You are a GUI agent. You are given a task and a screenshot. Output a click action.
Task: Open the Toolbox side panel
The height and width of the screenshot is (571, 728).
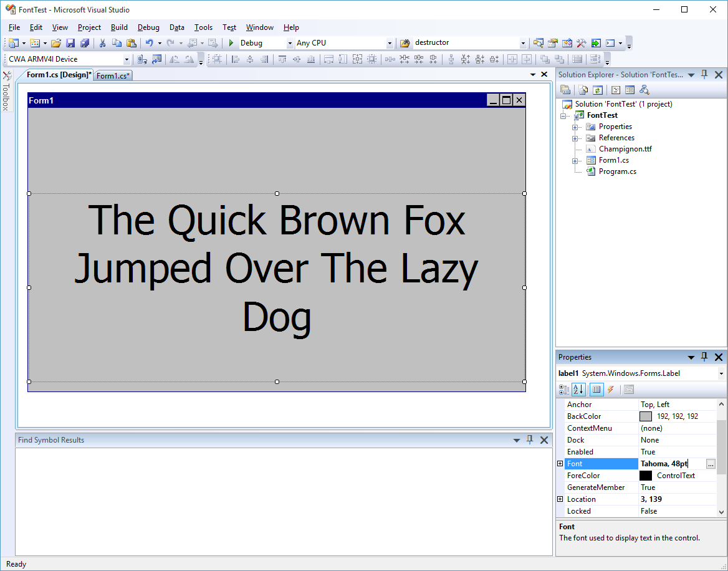(x=6, y=91)
